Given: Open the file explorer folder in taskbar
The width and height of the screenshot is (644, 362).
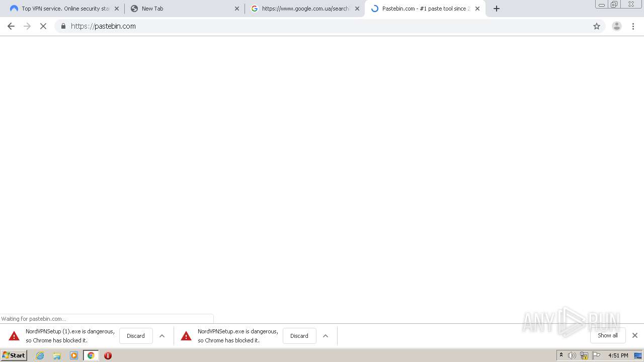Looking at the screenshot, I should pyautogui.click(x=57, y=355).
